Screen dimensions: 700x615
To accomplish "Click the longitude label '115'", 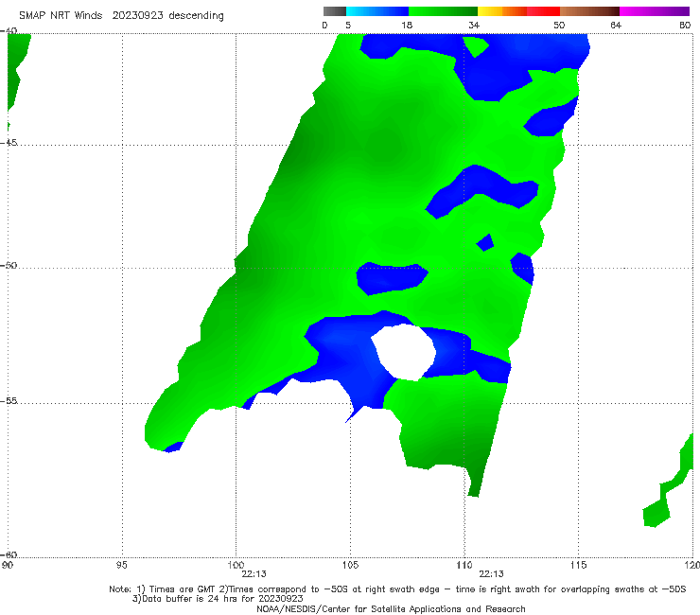I will click(579, 565).
